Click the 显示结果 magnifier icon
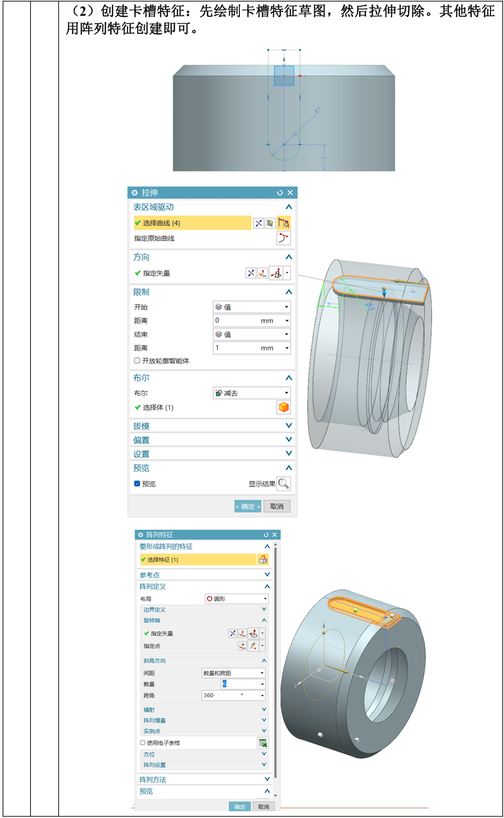 284,484
